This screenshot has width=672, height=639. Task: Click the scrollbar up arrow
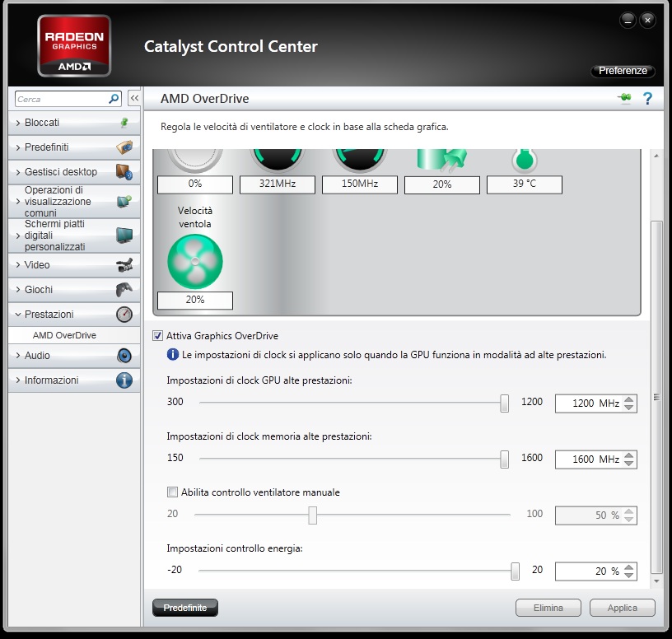(x=656, y=156)
